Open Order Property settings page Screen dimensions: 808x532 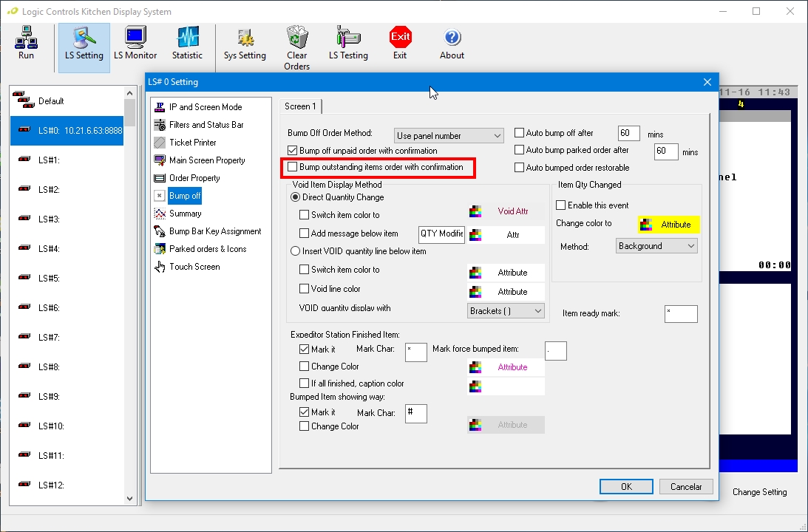[x=187, y=177]
